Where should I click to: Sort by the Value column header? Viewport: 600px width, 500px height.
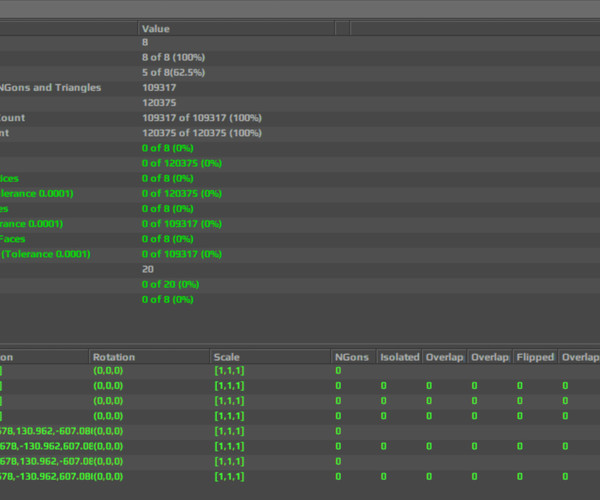click(236, 29)
